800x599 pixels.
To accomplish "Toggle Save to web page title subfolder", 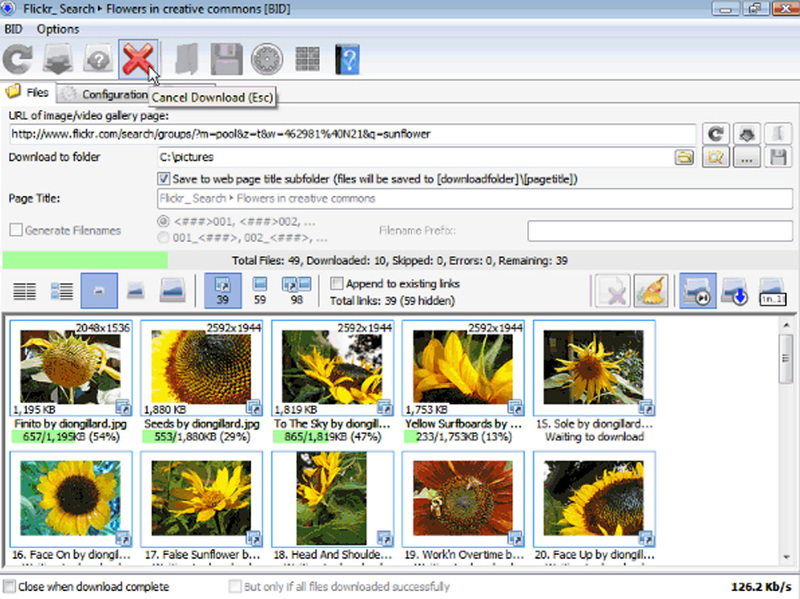I will [163, 179].
